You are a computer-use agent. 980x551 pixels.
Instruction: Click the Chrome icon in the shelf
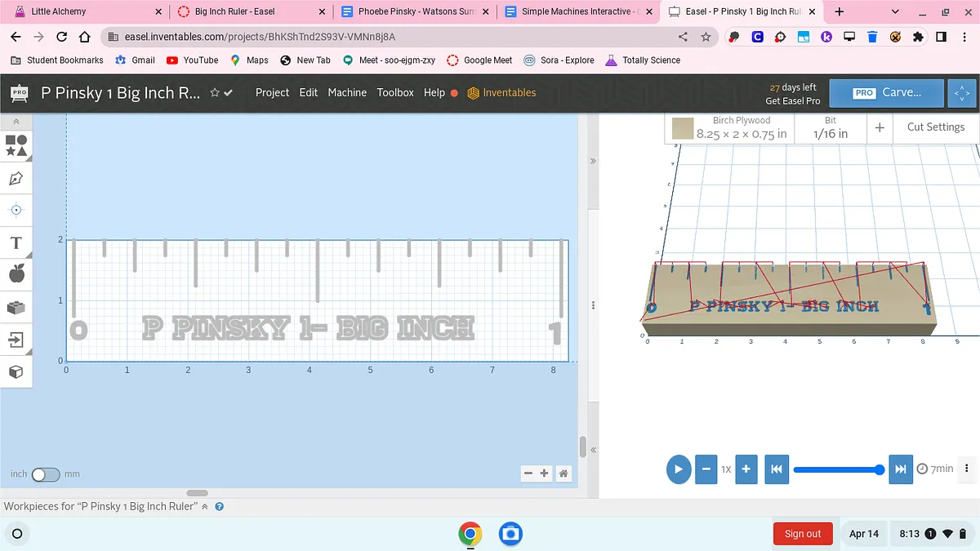[470, 534]
